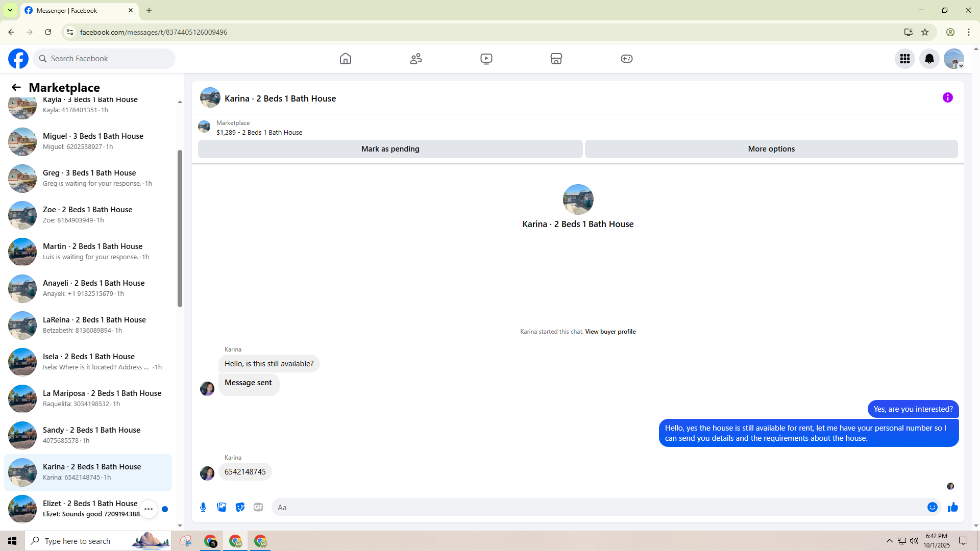Click the Search Facebook box
The height and width of the screenshot is (551, 980).
104,59
